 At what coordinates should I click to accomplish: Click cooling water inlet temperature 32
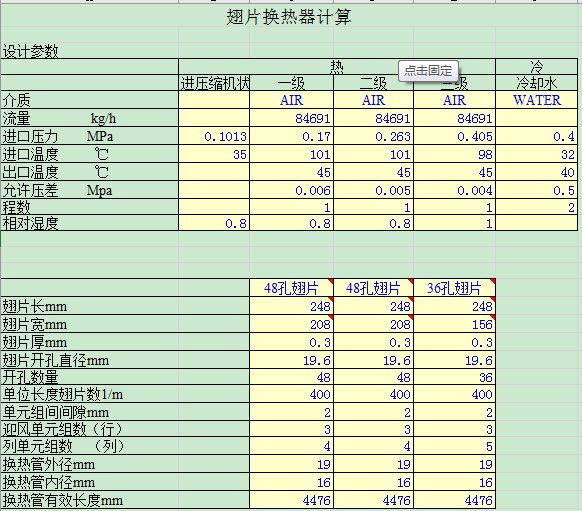[x=537, y=154]
